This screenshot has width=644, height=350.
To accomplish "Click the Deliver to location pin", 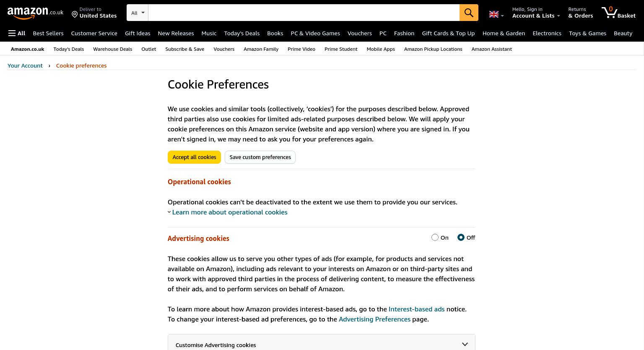I will coord(75,15).
